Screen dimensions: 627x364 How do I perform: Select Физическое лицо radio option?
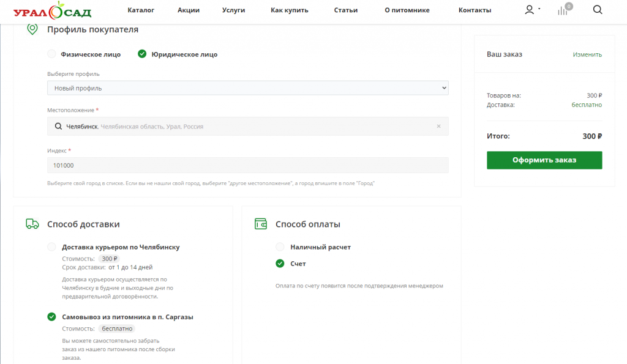pos(52,54)
